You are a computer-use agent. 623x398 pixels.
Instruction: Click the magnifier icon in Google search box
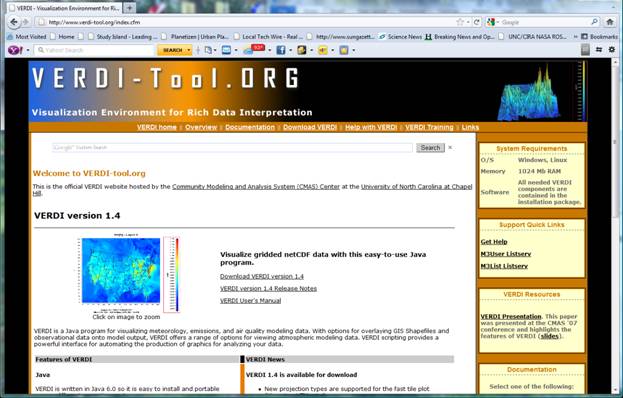tap(594, 22)
